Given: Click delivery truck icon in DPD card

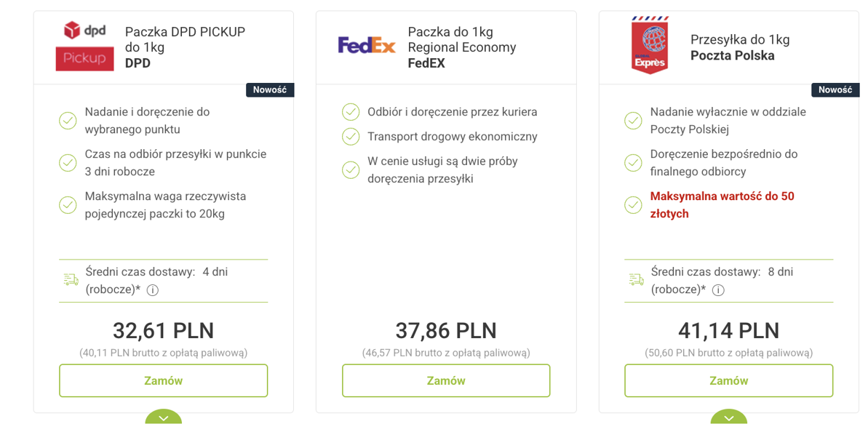Looking at the screenshot, I should click(x=71, y=280).
